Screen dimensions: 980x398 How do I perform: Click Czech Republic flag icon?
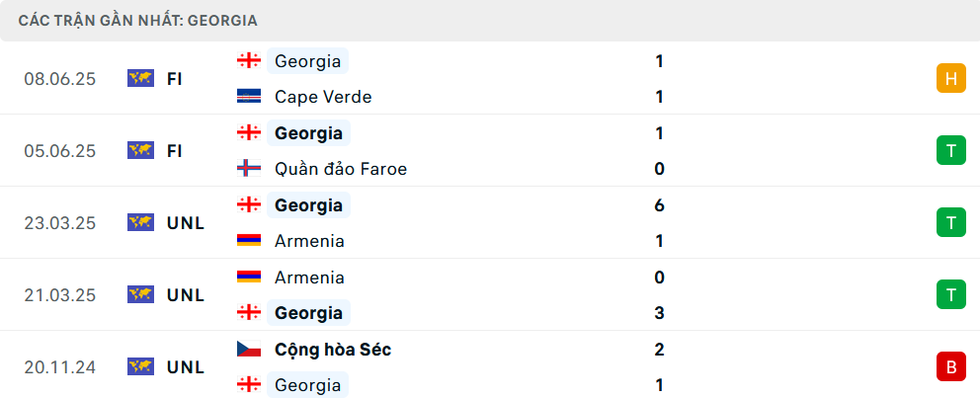tap(249, 350)
